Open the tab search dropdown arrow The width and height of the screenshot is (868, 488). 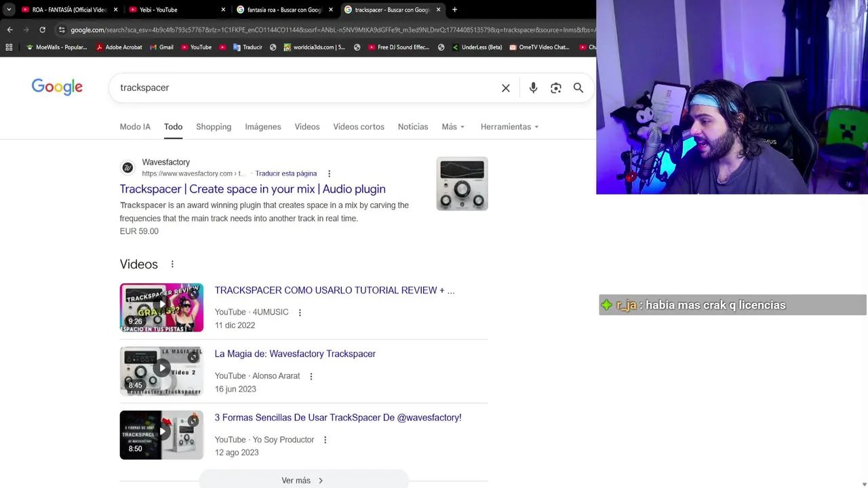click(x=9, y=9)
